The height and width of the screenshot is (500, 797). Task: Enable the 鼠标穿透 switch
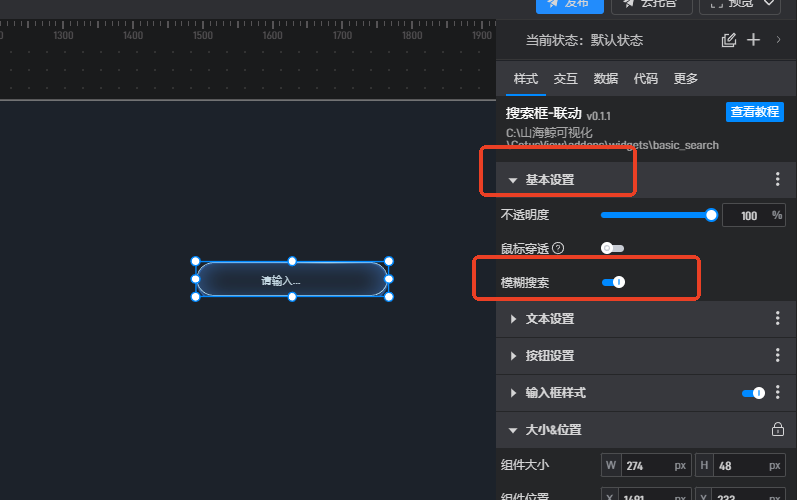click(612, 248)
